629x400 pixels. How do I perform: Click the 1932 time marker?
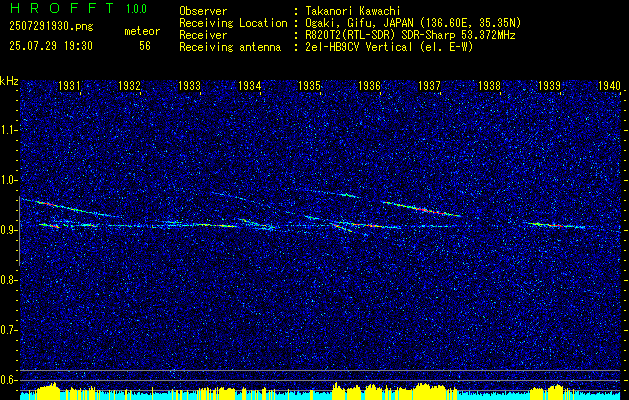[x=129, y=85]
